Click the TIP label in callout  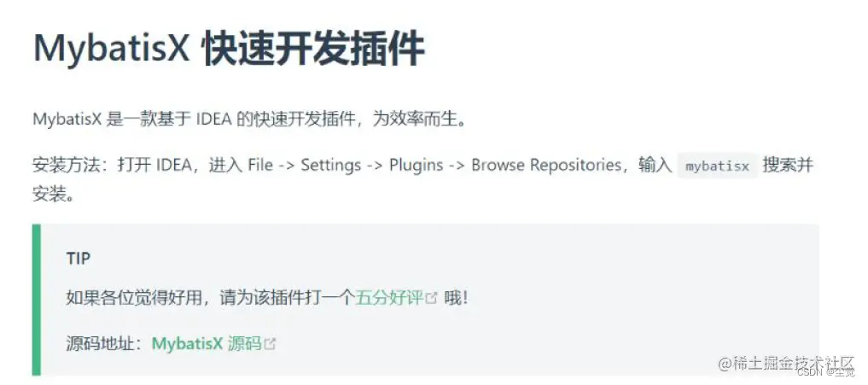click(78, 258)
